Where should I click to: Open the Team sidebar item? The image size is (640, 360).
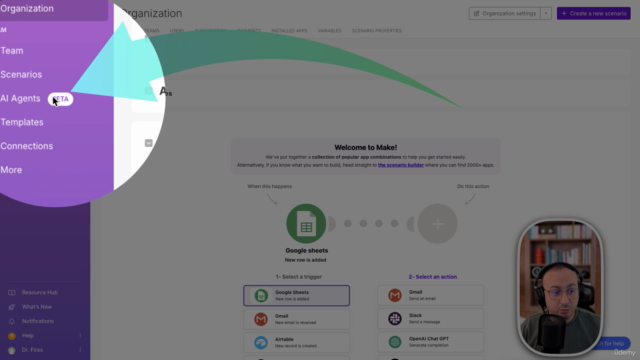pyautogui.click(x=12, y=51)
